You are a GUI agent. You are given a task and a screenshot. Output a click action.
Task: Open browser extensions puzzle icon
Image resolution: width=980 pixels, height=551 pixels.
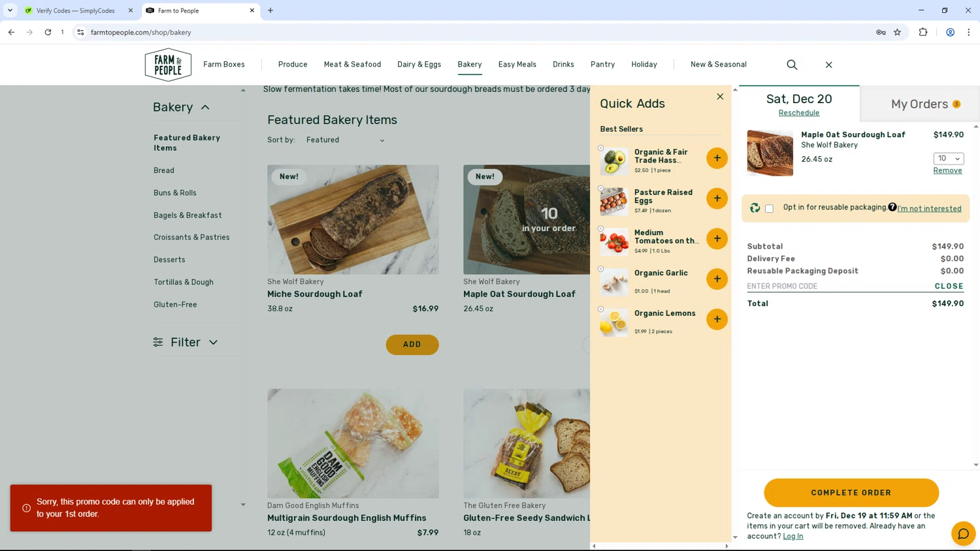[x=923, y=32]
